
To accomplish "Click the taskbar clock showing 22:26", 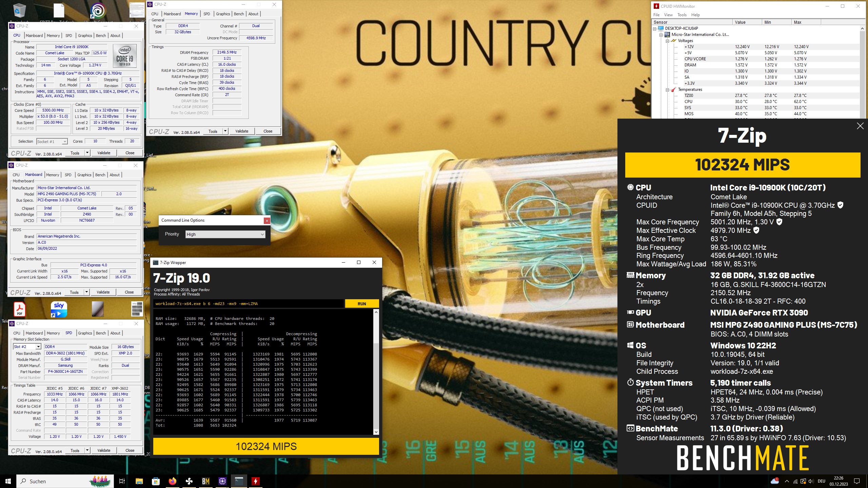I will [x=839, y=481].
